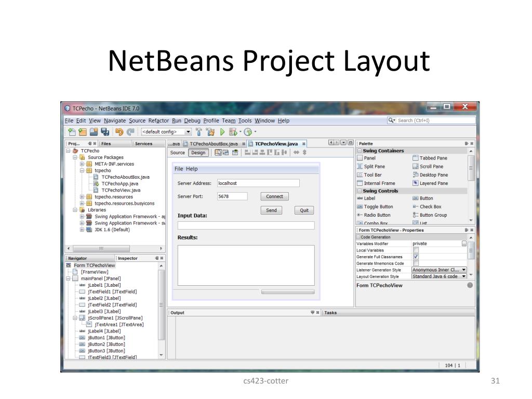Click the progress bar in form designer
The image size is (532, 399).
(x=288, y=292)
